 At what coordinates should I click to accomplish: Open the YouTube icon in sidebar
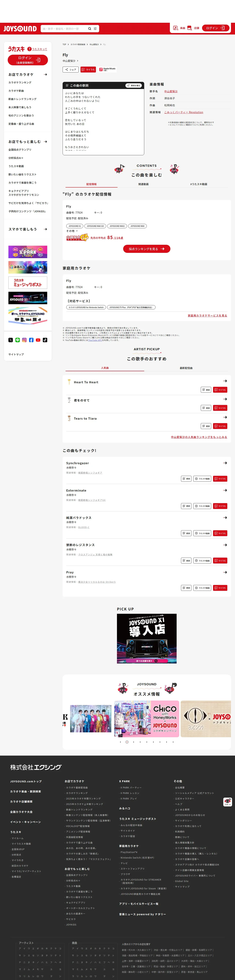tap(38, 340)
